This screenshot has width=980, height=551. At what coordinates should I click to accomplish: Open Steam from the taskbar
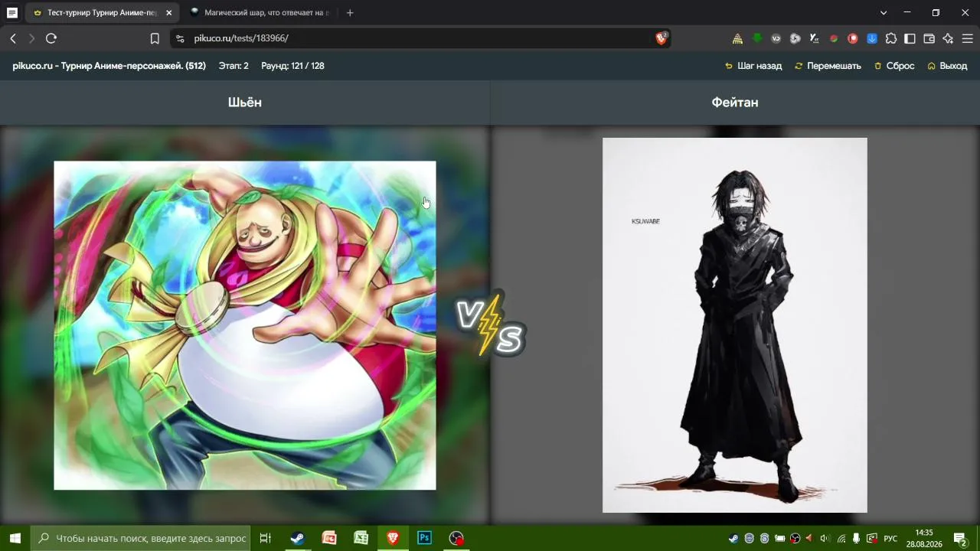297,538
